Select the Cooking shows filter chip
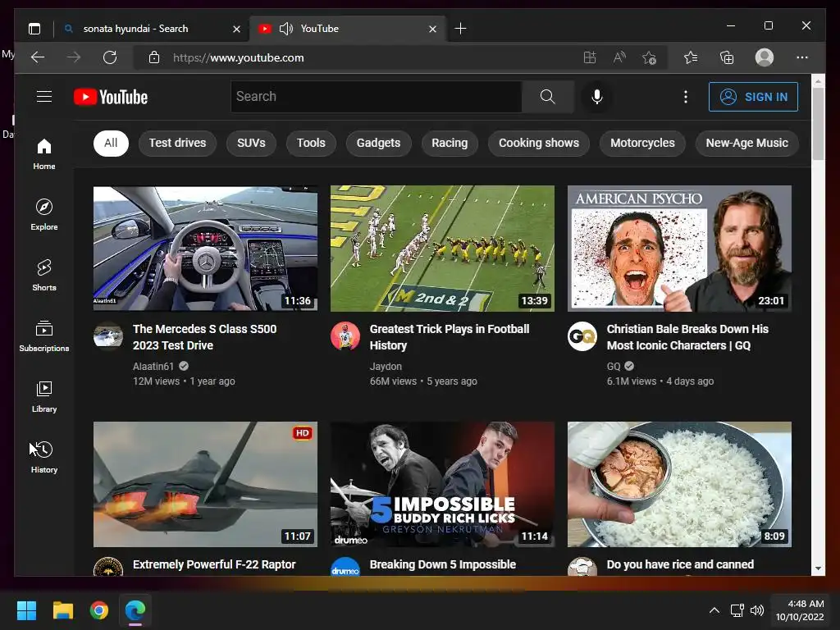Screen dimensions: 840x630 click(539, 143)
